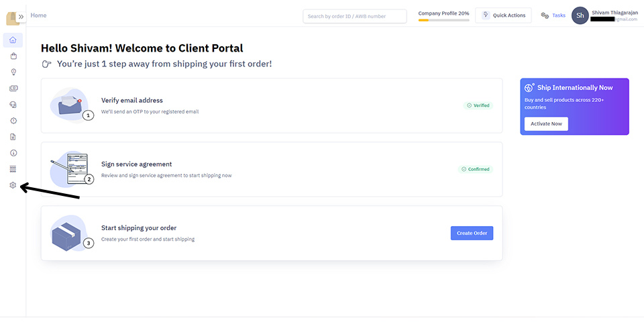
Task: Open the Settings gear in sidebar
Action: tap(13, 185)
